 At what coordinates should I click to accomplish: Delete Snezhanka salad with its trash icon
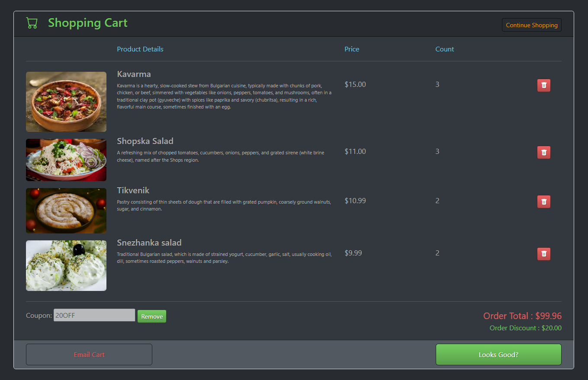pyautogui.click(x=543, y=254)
